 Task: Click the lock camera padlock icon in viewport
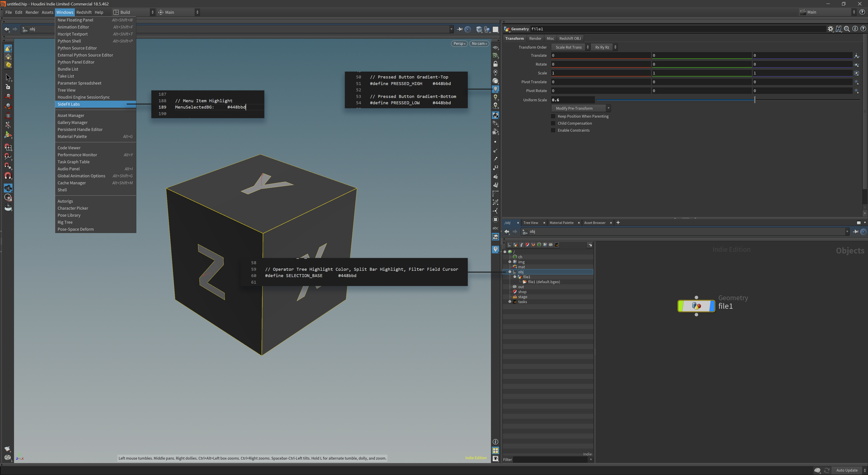coord(495,64)
